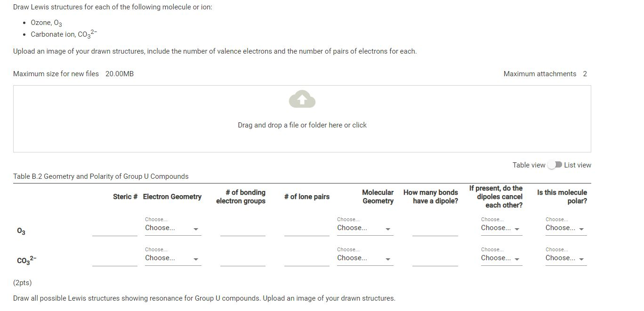
Task: Open O3 Molecular Geometry dropdown
Action: [x=365, y=228]
